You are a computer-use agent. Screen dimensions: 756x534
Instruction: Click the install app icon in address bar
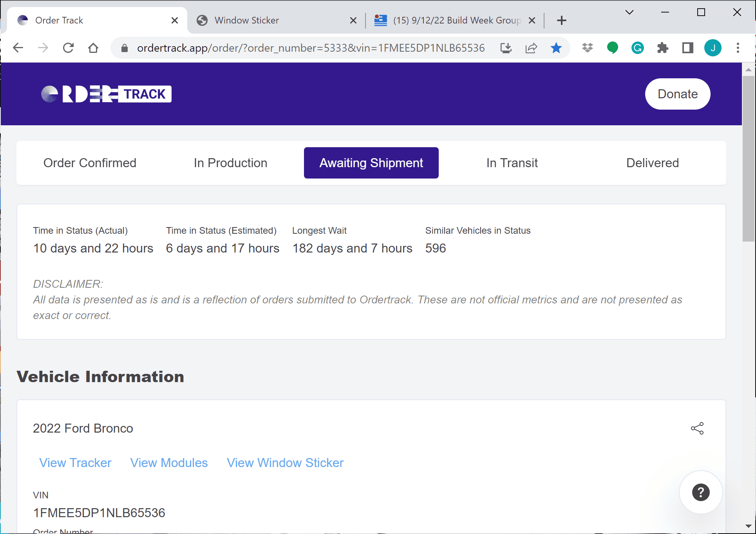click(x=506, y=48)
